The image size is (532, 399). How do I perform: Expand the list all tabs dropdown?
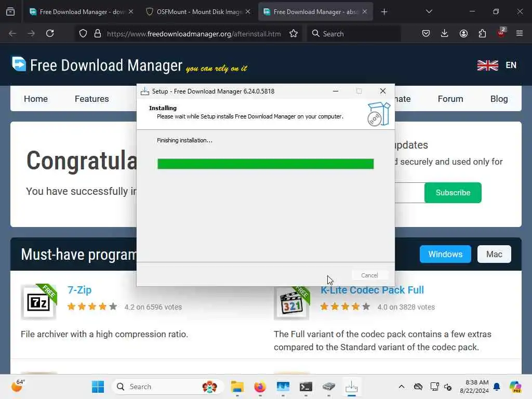tap(429, 11)
